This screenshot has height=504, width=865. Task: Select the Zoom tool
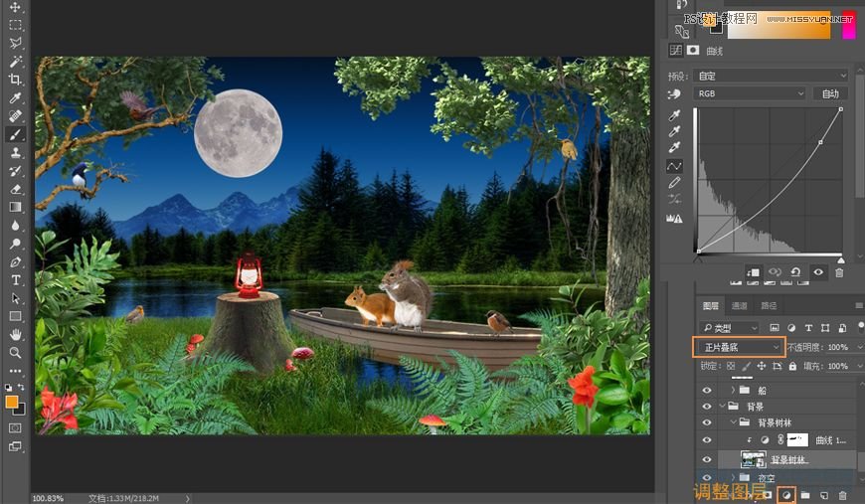15,353
